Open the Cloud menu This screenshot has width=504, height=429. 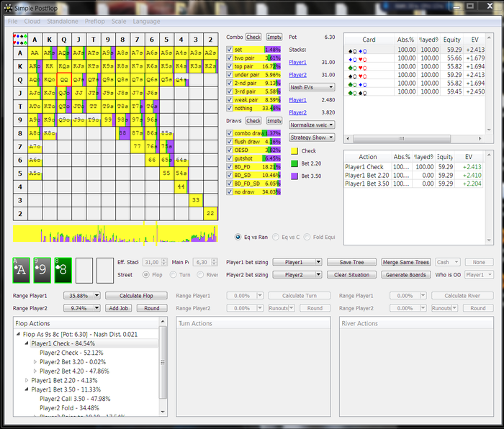pyautogui.click(x=32, y=22)
